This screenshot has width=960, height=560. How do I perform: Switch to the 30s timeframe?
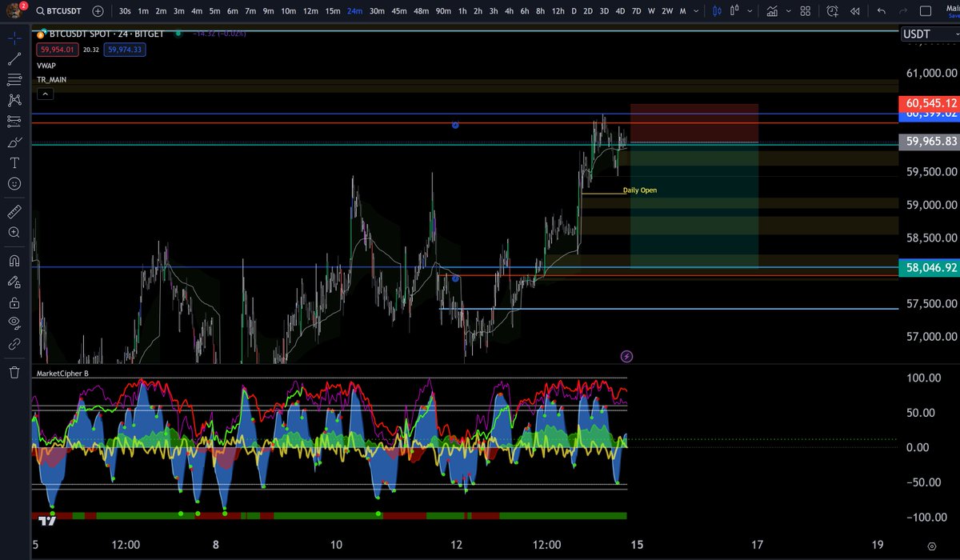point(125,11)
